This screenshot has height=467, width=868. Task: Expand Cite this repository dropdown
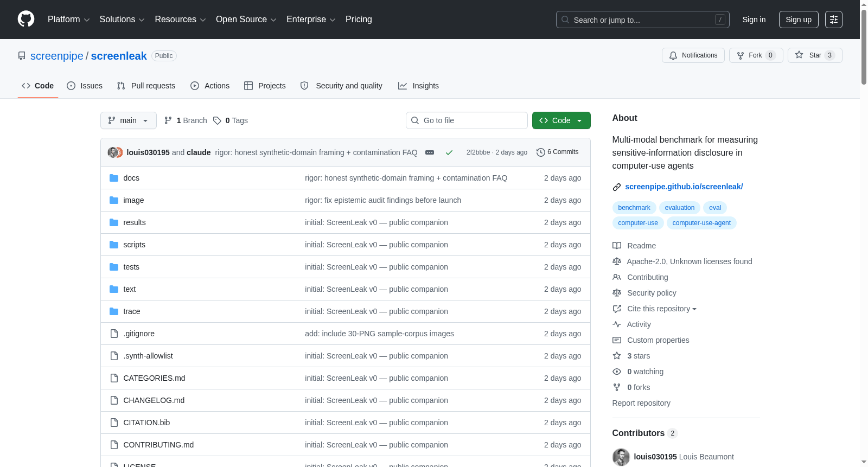(662, 309)
